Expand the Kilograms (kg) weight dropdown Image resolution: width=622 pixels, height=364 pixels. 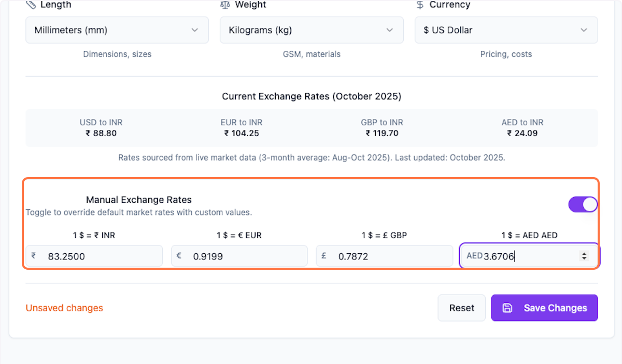pos(311,30)
